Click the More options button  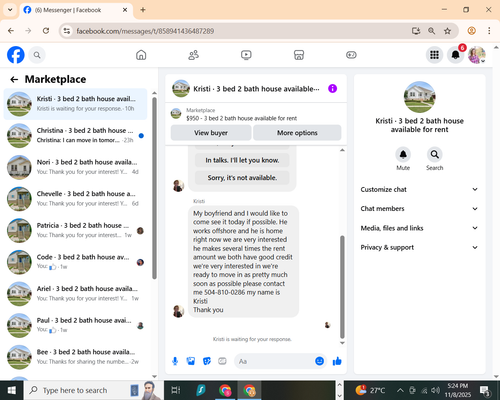click(297, 133)
